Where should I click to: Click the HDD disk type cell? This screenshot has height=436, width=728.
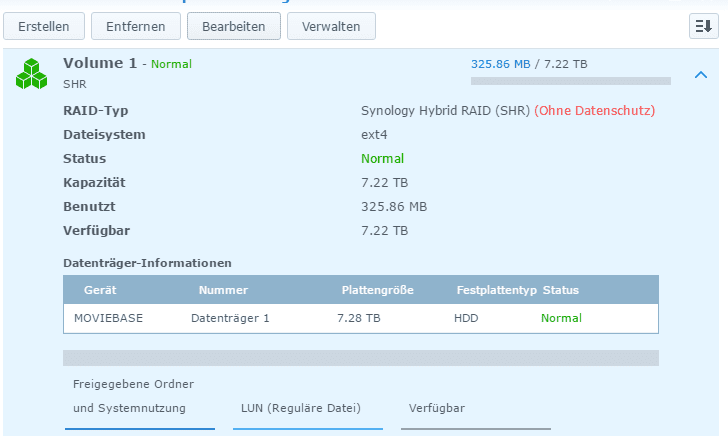pos(466,318)
